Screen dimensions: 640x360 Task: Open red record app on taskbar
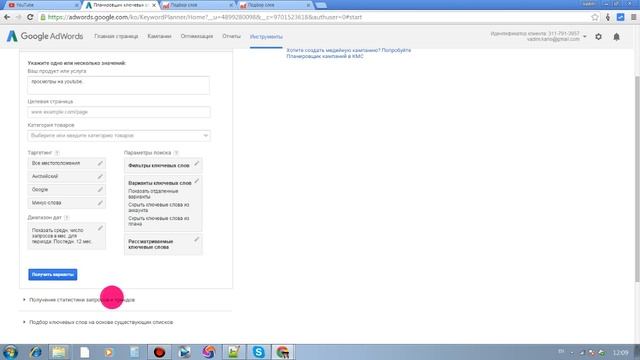[159, 352]
